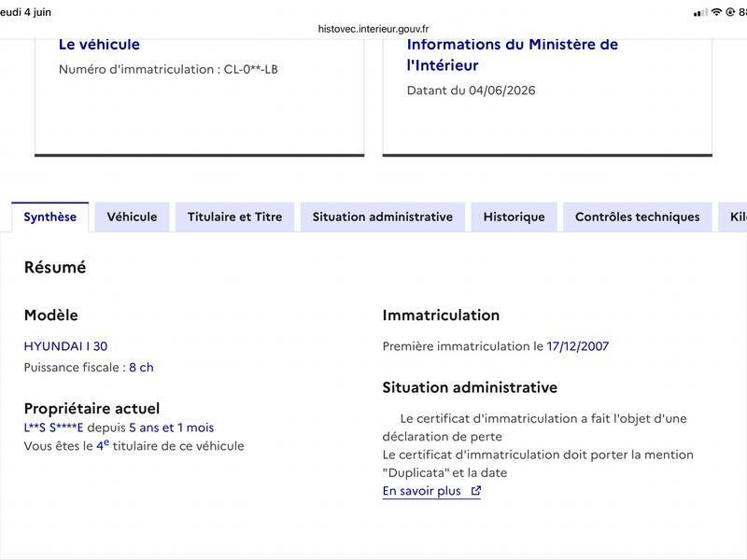Select the Situation administrative tab
Image resolution: width=747 pixels, height=560 pixels.
point(383,217)
